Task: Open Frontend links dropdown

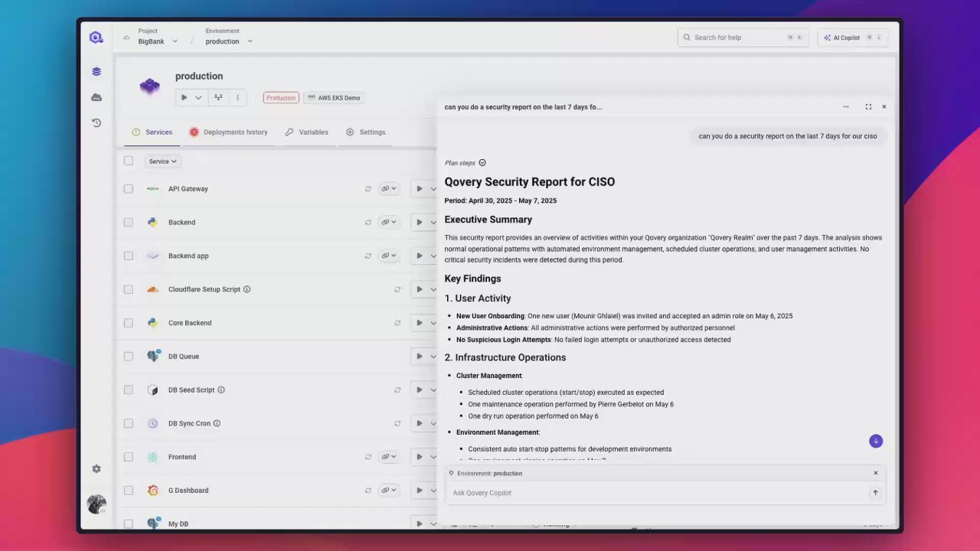Action: [389, 457]
